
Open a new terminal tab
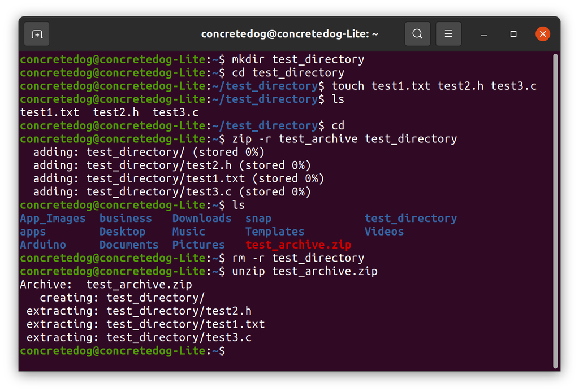coord(36,34)
